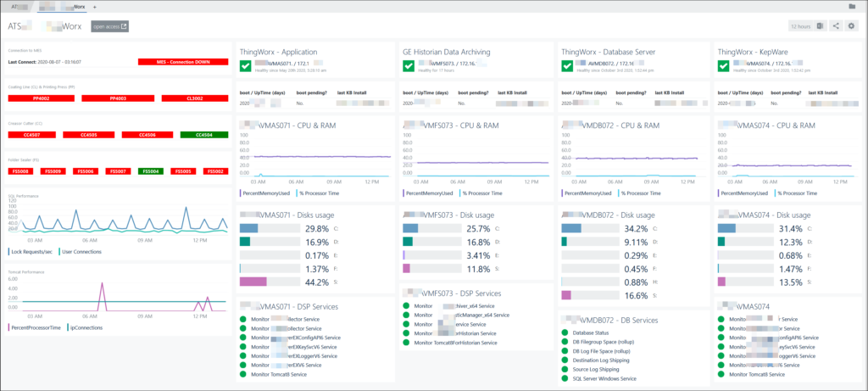Click VMAS071 S: disk bar at 44.2%
868x391 pixels.
(270, 282)
